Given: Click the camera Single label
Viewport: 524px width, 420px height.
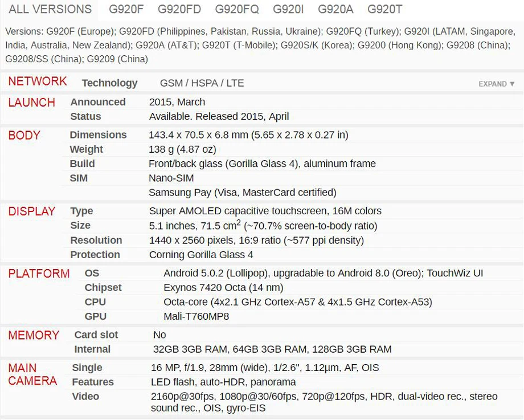Looking at the screenshot, I should coord(87,368).
